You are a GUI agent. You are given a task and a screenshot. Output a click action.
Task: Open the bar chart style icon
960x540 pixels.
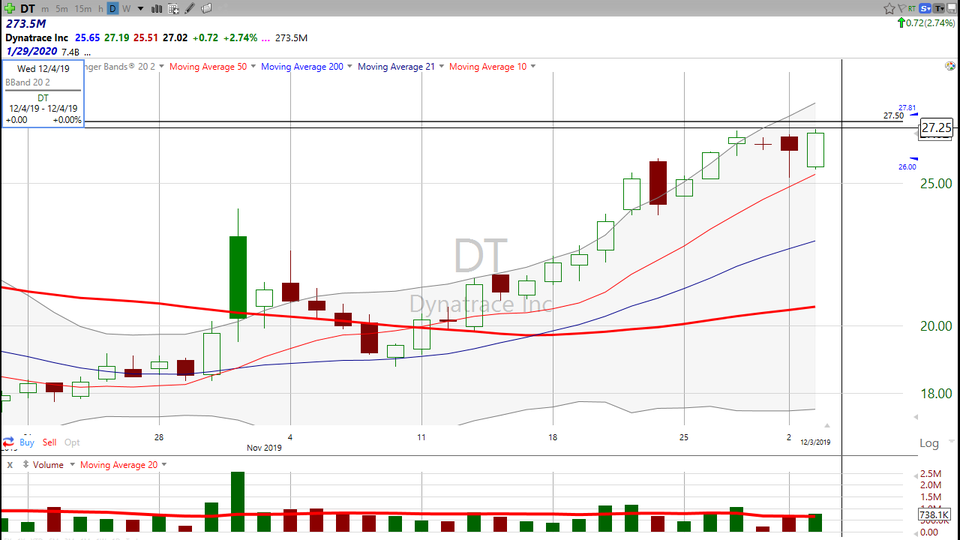157,9
